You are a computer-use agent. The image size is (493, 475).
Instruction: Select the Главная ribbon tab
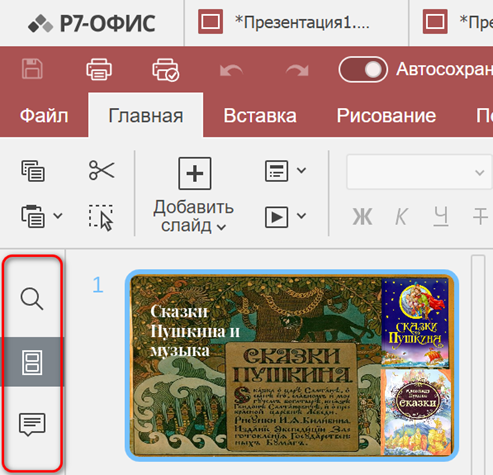click(x=146, y=116)
